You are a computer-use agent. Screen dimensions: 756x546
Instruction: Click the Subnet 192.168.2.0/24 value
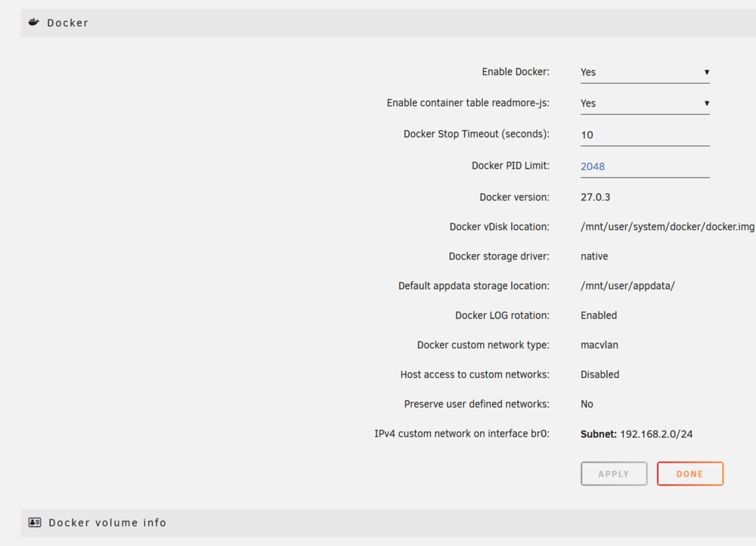637,434
